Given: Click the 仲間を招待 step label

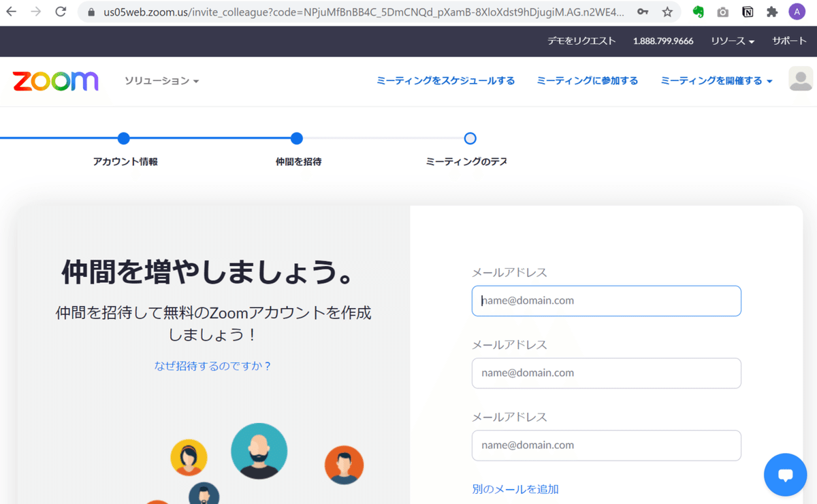Looking at the screenshot, I should [298, 162].
